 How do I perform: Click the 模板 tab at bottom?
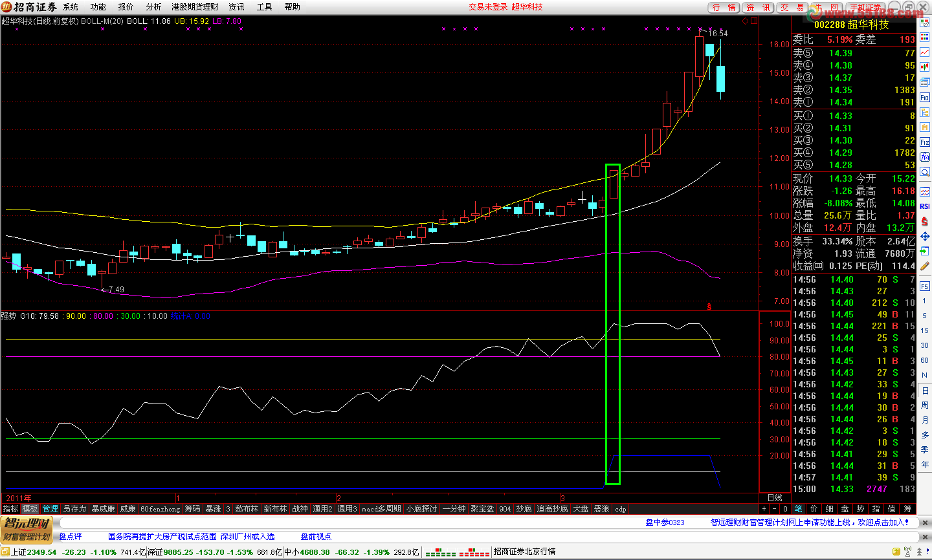click(x=30, y=509)
